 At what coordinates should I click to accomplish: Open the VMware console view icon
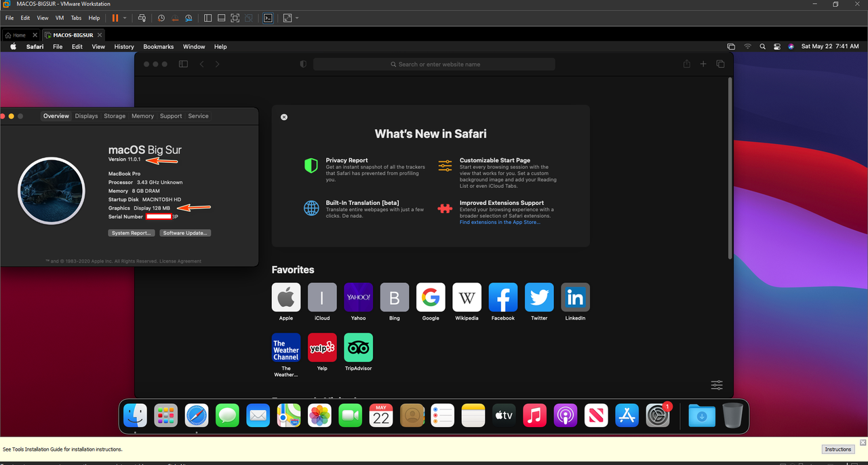click(x=268, y=18)
